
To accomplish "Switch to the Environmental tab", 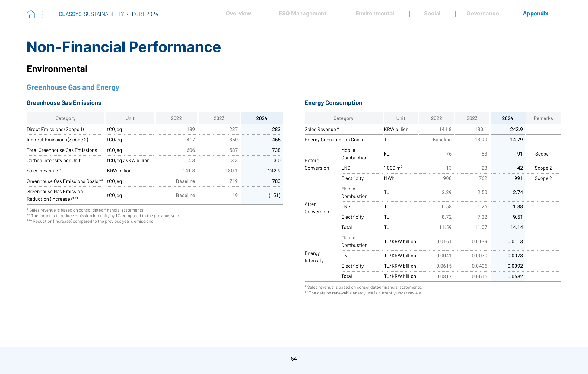I will click(x=375, y=14).
